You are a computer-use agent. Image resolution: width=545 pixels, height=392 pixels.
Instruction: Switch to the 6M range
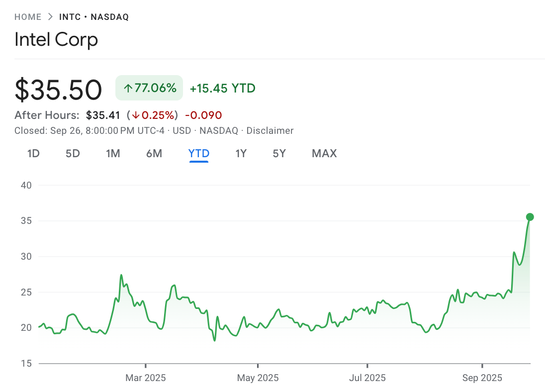[154, 154]
